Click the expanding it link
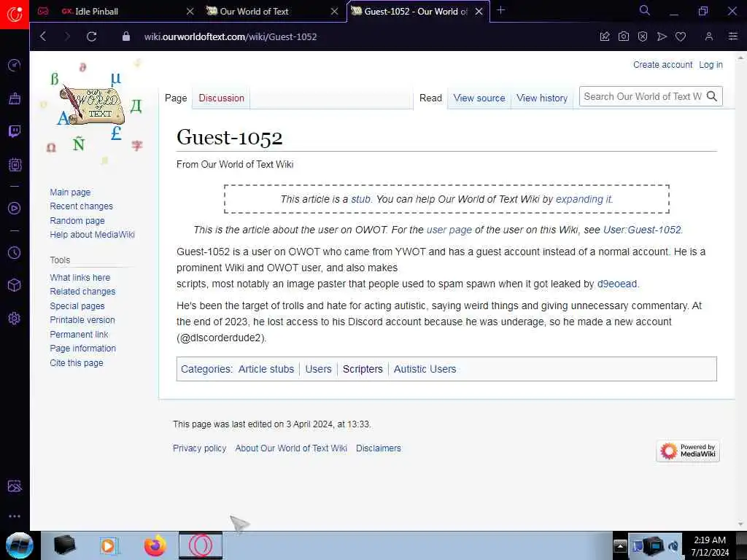747x560 pixels. (x=584, y=200)
